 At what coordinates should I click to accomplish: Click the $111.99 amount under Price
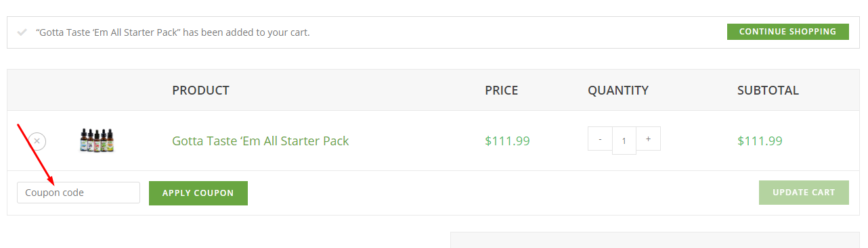[x=507, y=141]
